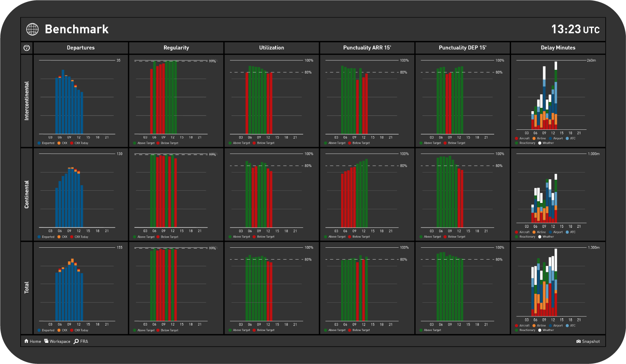The height and width of the screenshot is (364, 626).
Task: Click the Regularity column header
Action: click(176, 48)
